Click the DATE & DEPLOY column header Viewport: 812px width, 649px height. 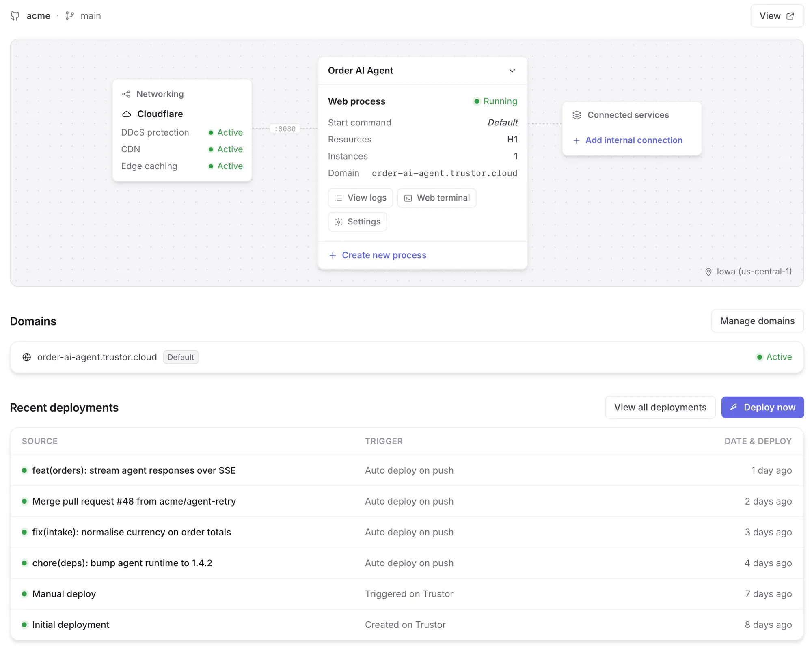click(758, 441)
